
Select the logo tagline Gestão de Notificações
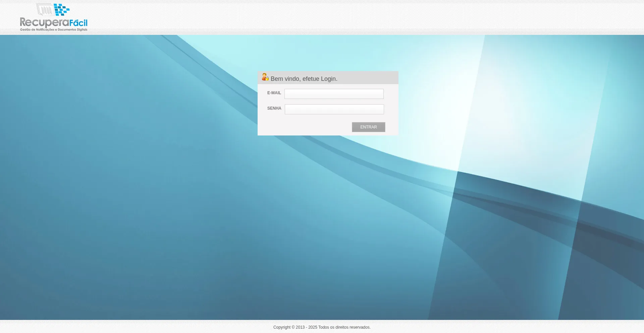(x=37, y=30)
